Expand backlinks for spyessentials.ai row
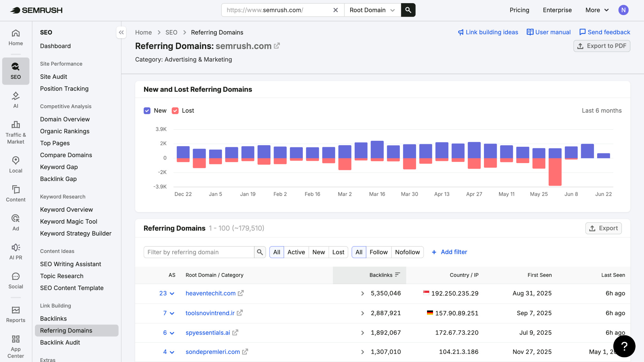644x362 pixels. (363, 332)
